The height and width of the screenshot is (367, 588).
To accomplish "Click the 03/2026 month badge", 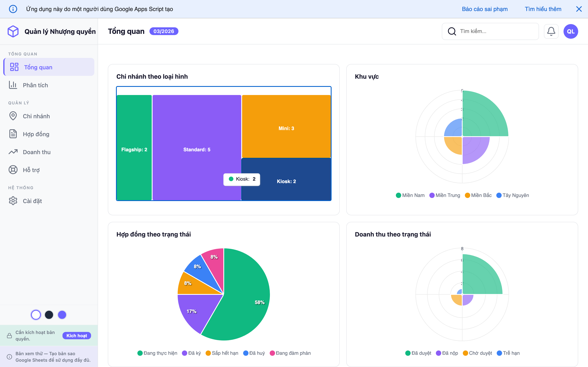I will point(164,31).
